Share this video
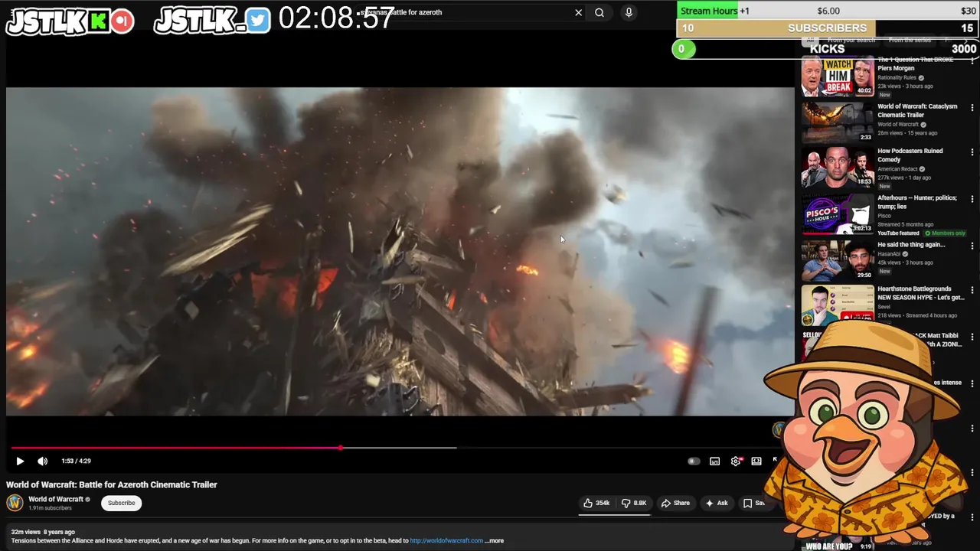 675,503
